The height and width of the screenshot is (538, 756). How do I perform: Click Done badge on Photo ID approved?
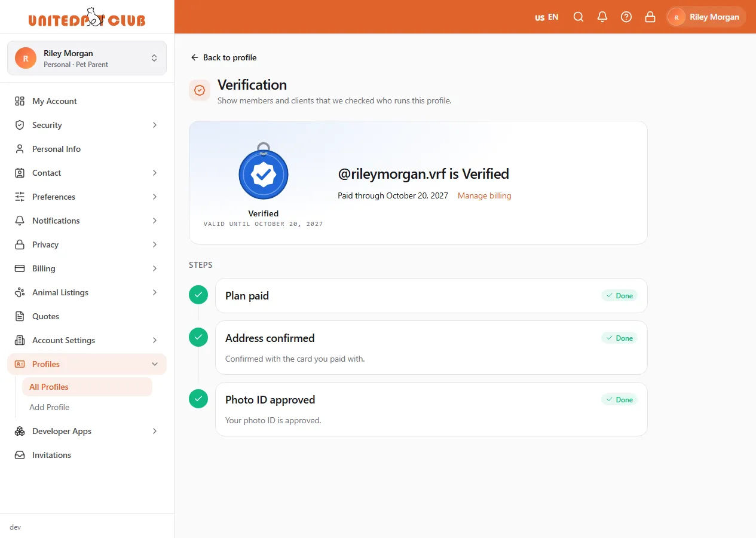point(619,399)
